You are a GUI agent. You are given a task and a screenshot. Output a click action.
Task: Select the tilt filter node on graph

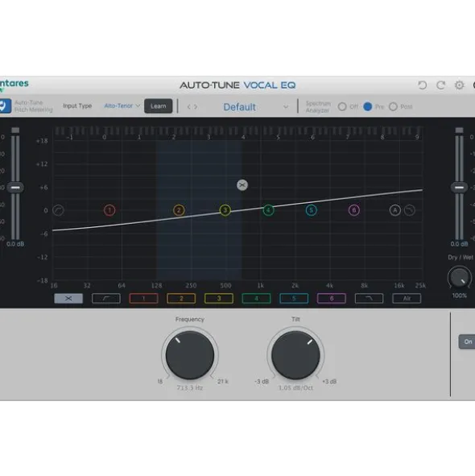coord(242,185)
